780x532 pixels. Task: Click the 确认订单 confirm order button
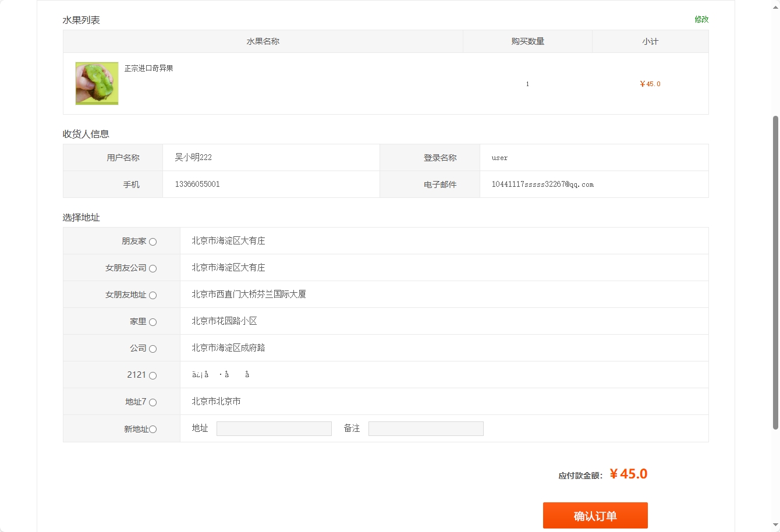pyautogui.click(x=595, y=515)
